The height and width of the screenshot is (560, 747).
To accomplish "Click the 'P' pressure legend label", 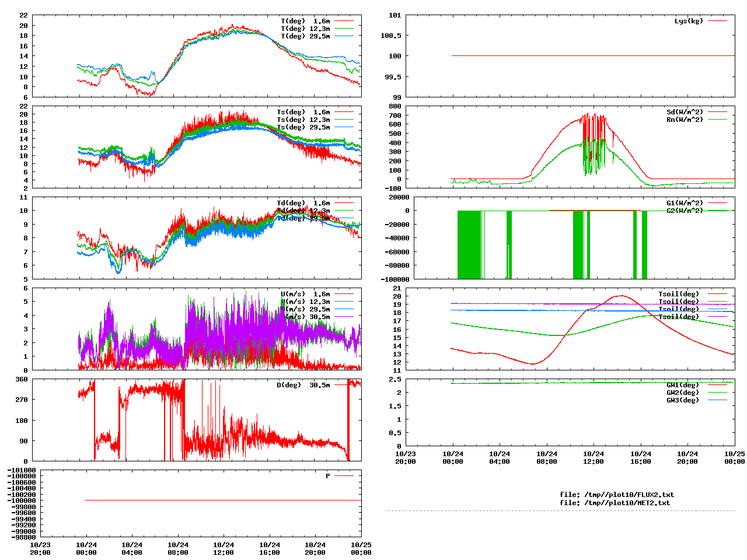I will coord(328,476).
